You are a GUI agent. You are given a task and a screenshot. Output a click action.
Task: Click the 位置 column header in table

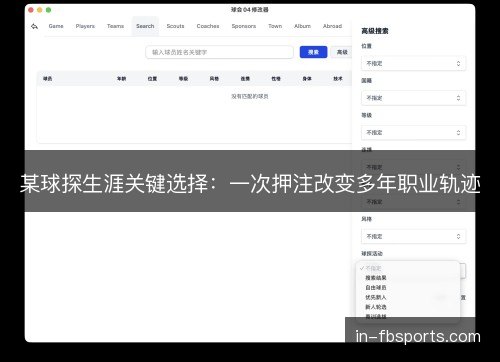pos(152,79)
